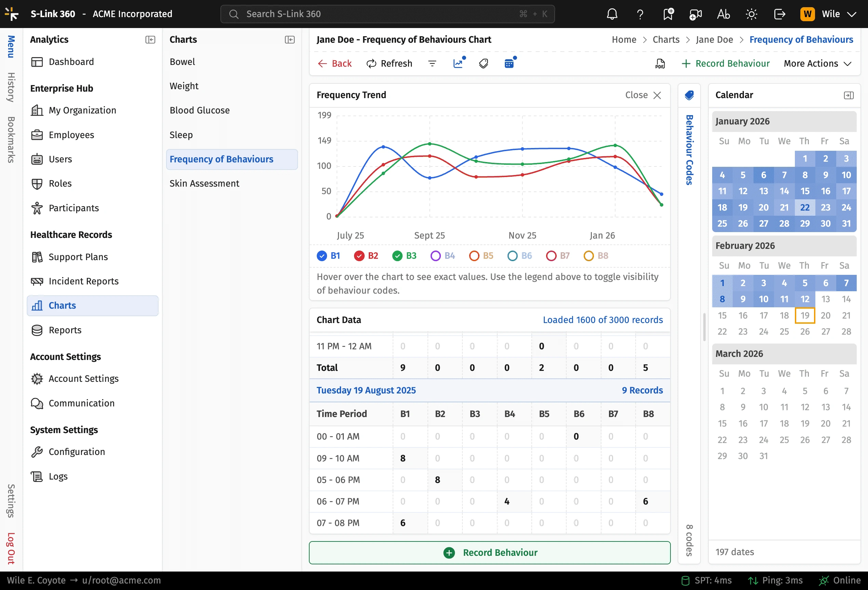Screen dimensions: 868x590
Task: Toggle the light/dark theme sun icon
Action: (x=751, y=14)
